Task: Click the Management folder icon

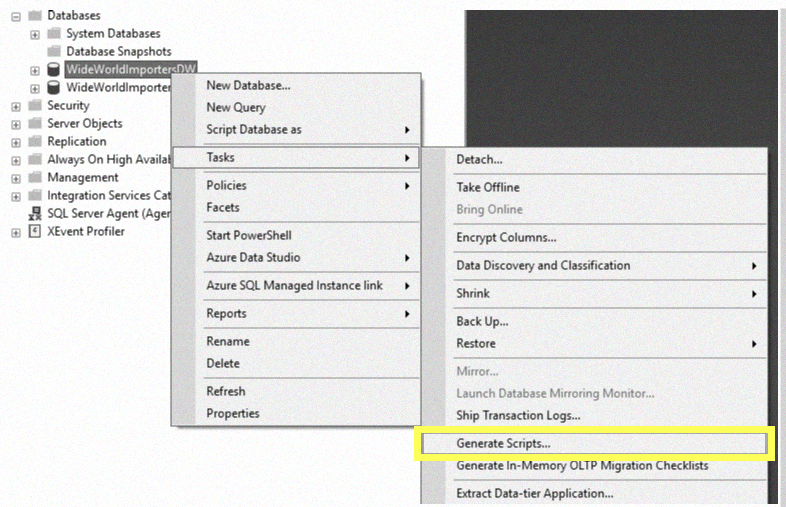Action: [35, 178]
